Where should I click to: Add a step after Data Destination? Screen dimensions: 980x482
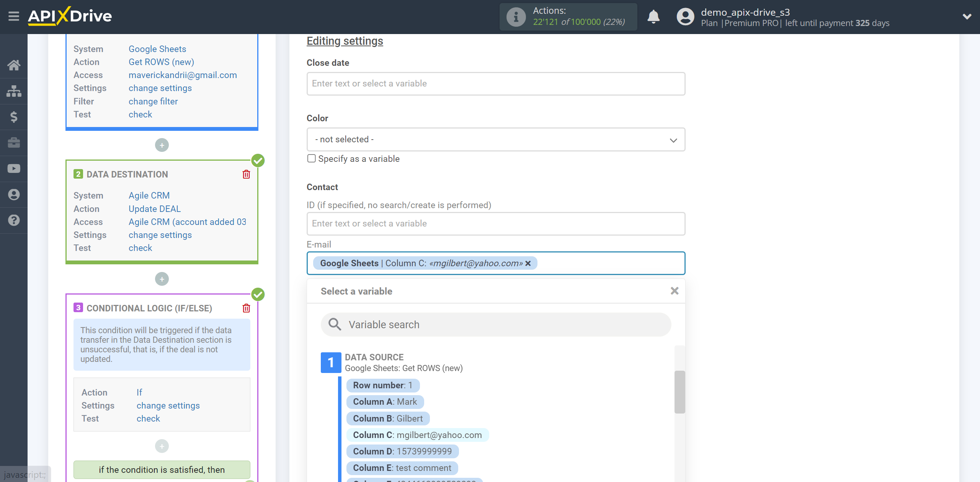[162, 279]
